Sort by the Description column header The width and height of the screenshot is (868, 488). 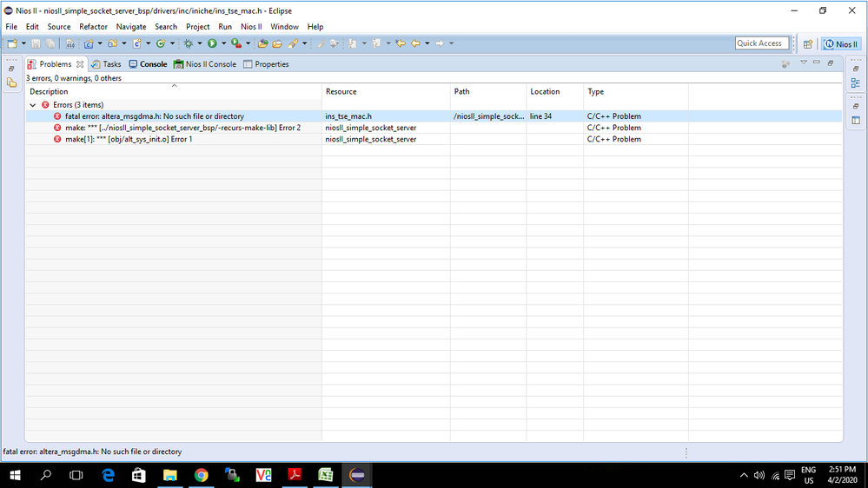[49, 92]
